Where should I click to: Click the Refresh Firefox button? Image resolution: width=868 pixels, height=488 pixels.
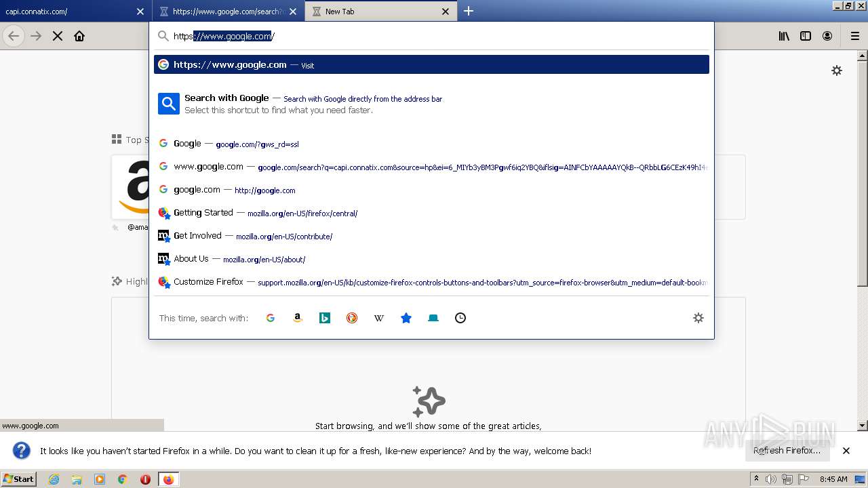click(x=787, y=451)
